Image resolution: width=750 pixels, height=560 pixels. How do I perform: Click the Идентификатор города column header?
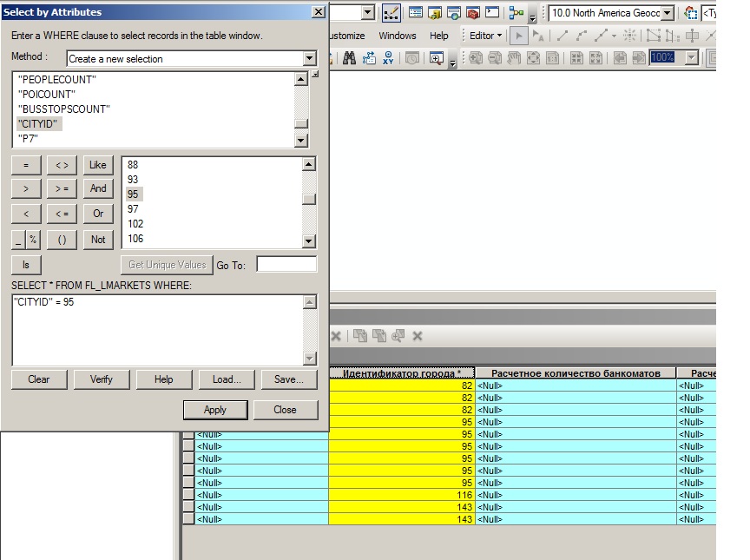tap(401, 373)
